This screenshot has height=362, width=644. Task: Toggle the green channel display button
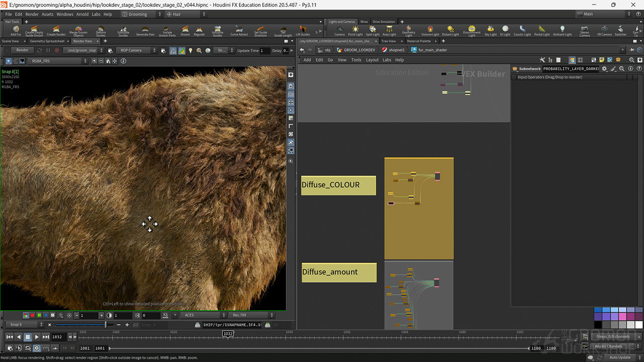(x=39, y=315)
